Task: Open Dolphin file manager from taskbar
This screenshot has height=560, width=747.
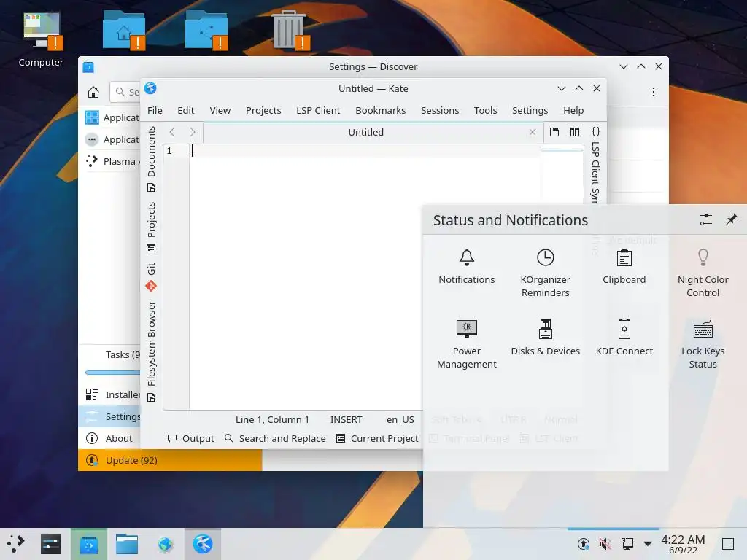Action: point(127,544)
